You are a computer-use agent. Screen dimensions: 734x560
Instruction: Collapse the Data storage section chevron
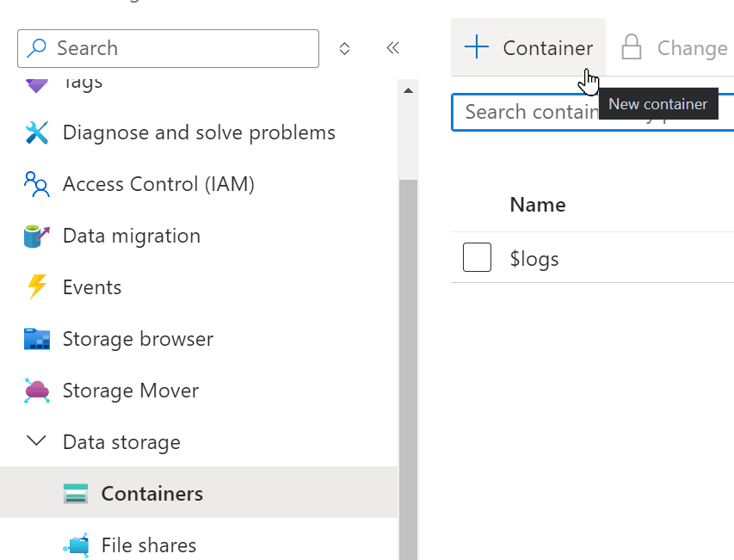(x=36, y=440)
